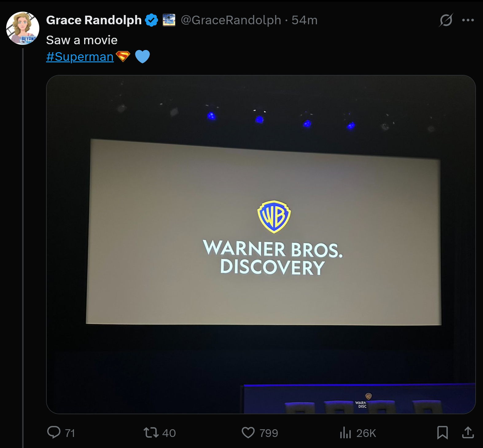
Task: Like the post with heart icon
Action: [x=248, y=433]
